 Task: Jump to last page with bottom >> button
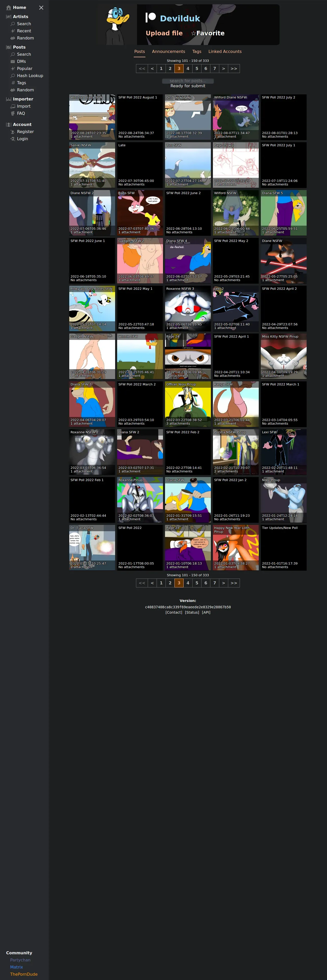click(x=234, y=583)
